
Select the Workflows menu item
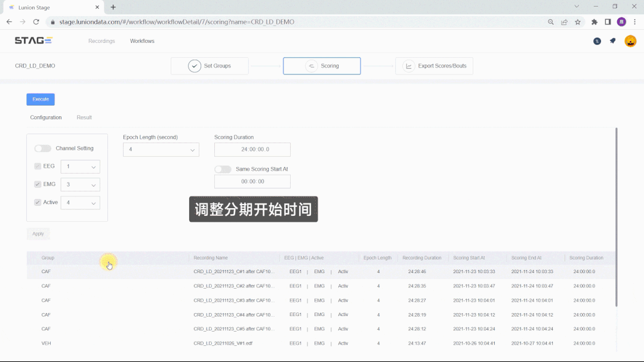141,41
